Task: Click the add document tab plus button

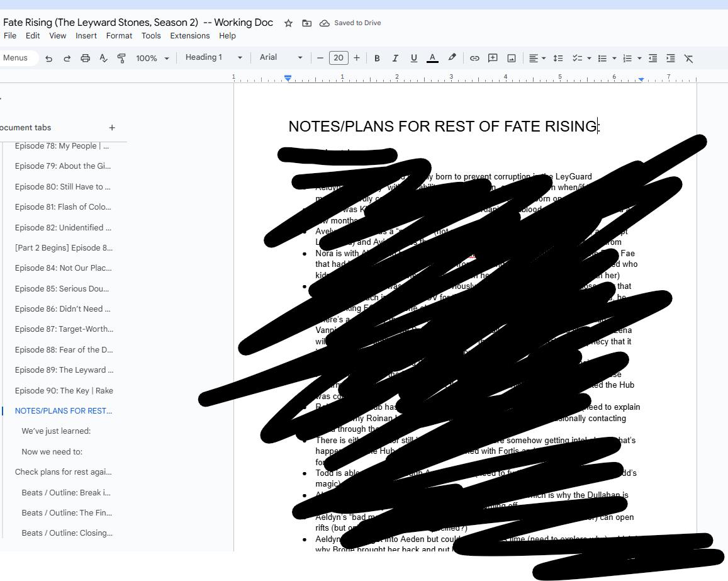Action: (112, 128)
